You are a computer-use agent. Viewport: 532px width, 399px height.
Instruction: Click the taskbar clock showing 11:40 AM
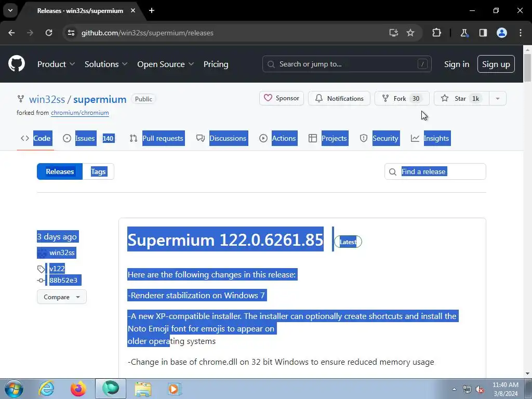[x=506, y=389]
